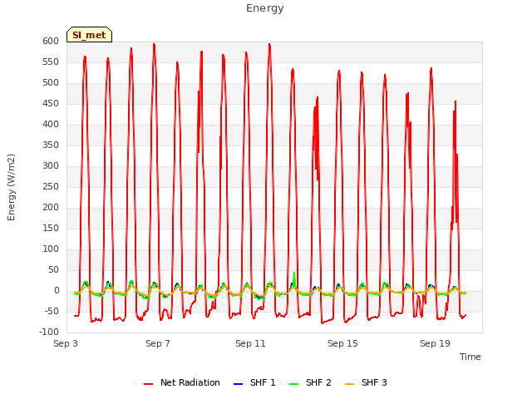
Task: Click the 100 y-axis tick label
Action: tap(51, 249)
